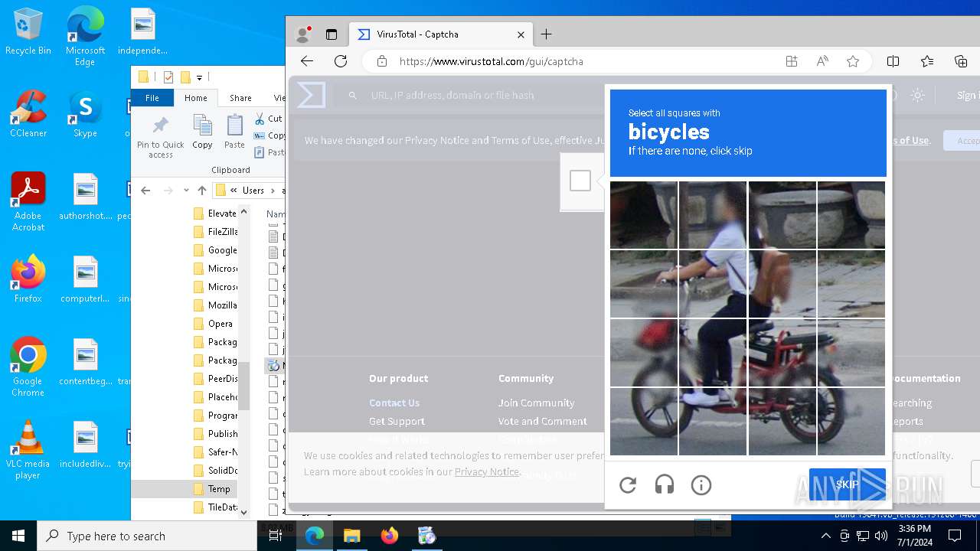Open CCleaner desktop shortcut
Viewport: 980px width, 551px height.
(28, 114)
